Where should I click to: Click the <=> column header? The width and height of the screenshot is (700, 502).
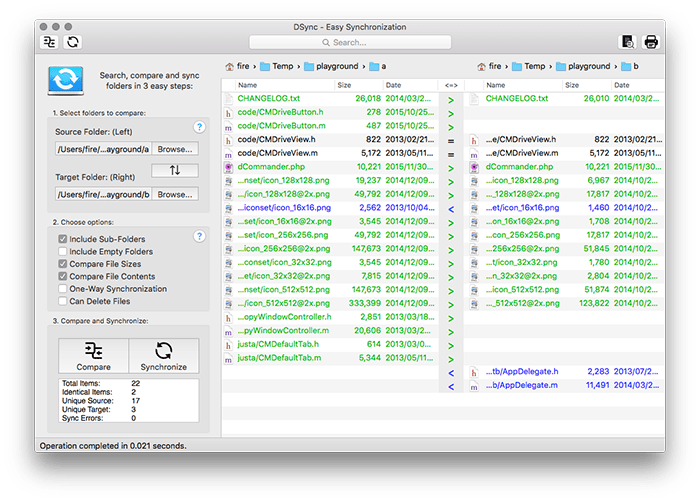(451, 85)
